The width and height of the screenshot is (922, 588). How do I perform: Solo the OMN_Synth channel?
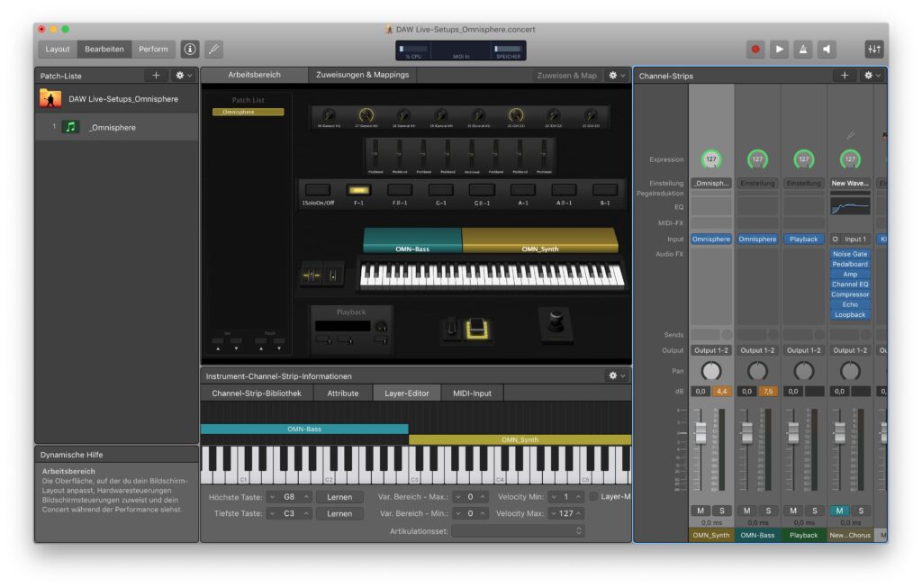(x=722, y=511)
